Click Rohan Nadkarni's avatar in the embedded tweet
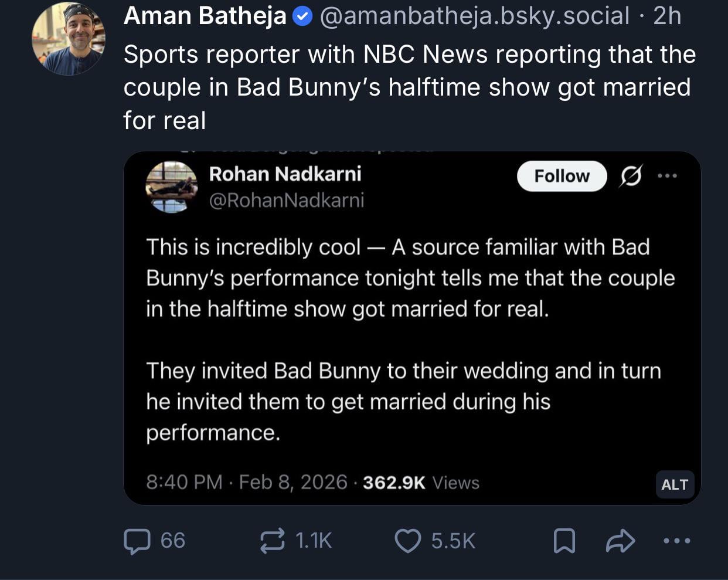Image resolution: width=728 pixels, height=580 pixels. pyautogui.click(x=171, y=186)
